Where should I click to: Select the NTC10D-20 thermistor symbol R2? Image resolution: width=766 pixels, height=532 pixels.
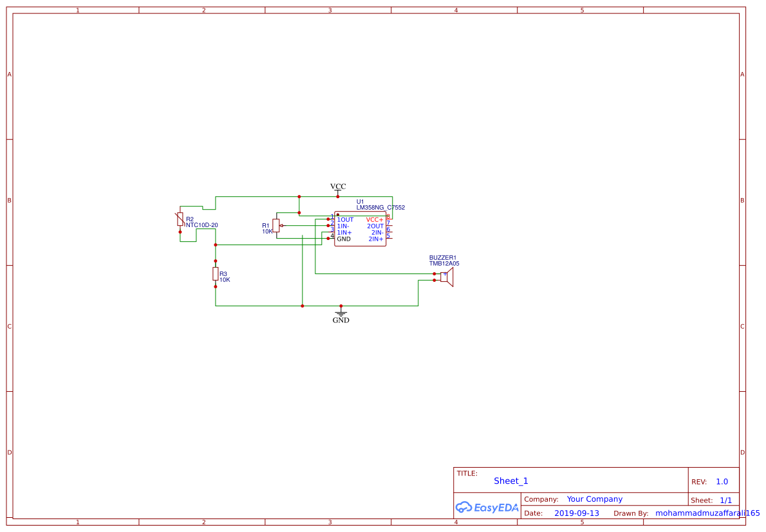180,220
